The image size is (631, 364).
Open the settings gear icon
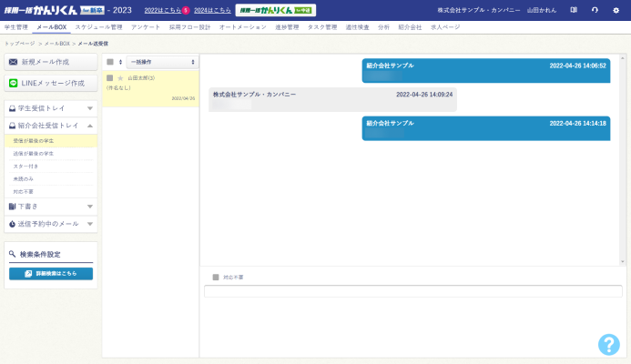[x=616, y=10]
